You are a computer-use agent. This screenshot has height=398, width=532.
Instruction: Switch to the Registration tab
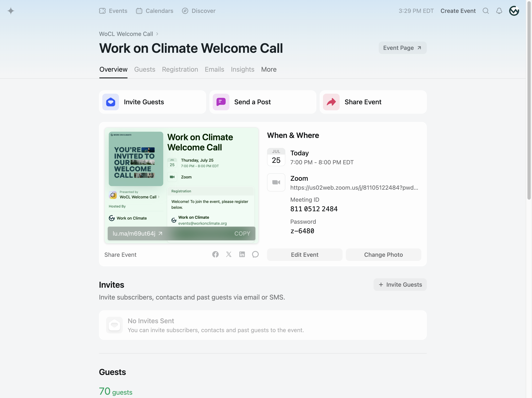[180, 69]
